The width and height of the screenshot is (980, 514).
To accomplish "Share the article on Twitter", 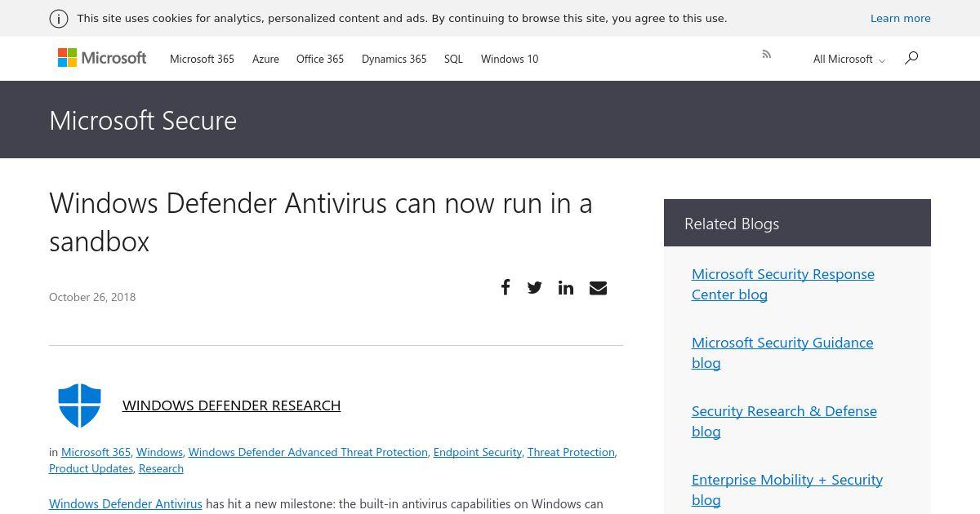I will pos(535,288).
